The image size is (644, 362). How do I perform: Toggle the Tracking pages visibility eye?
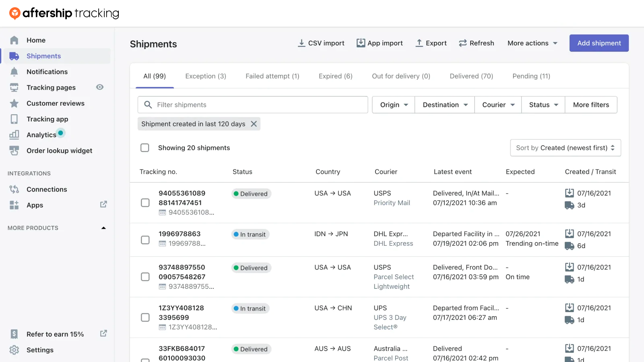[x=99, y=87]
